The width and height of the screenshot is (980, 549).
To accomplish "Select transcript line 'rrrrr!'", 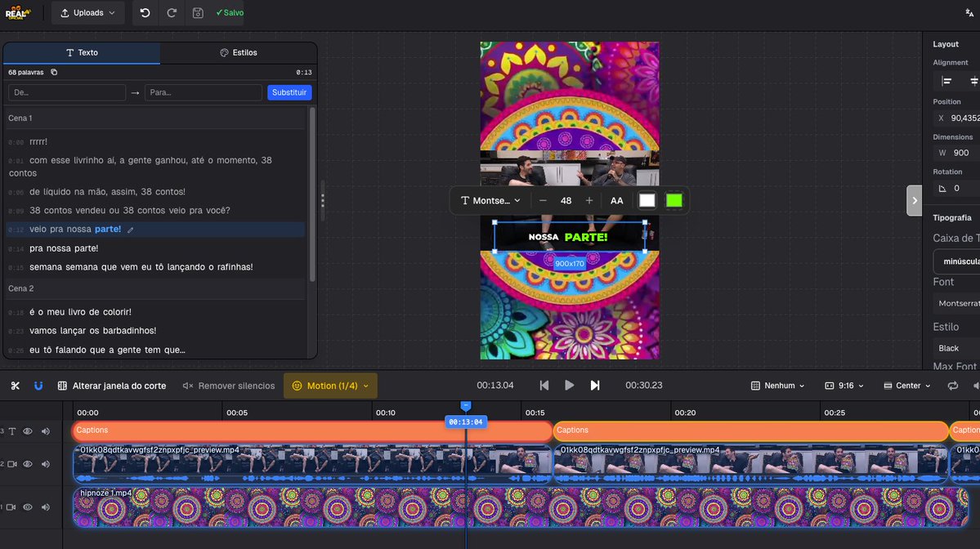I will tap(38, 142).
